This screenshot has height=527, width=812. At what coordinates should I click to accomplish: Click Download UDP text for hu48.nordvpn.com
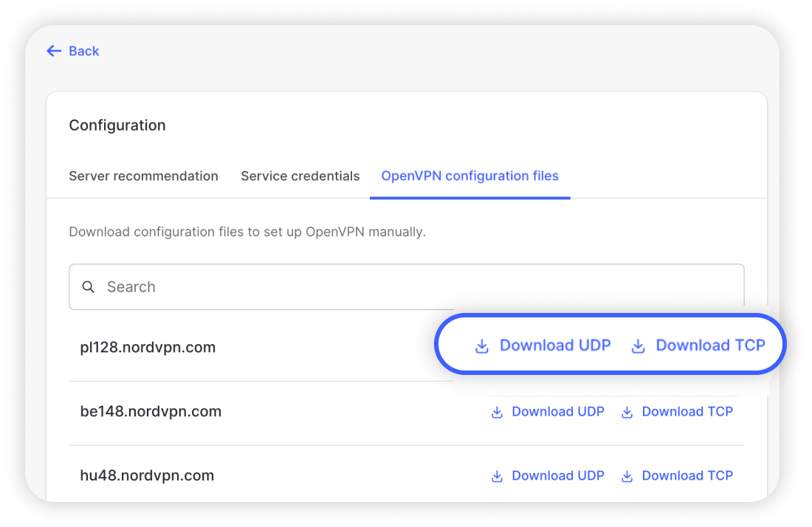558,476
